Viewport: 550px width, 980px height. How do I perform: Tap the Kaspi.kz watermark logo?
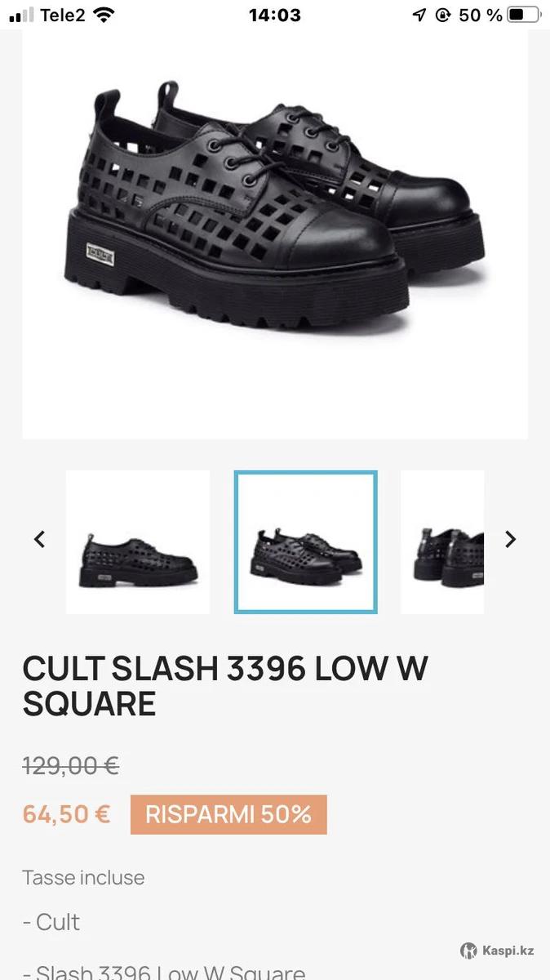pyautogui.click(x=497, y=950)
